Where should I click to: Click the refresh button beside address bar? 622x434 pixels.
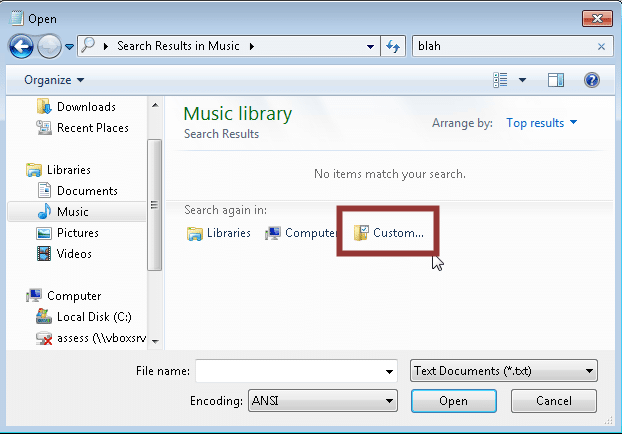393,46
